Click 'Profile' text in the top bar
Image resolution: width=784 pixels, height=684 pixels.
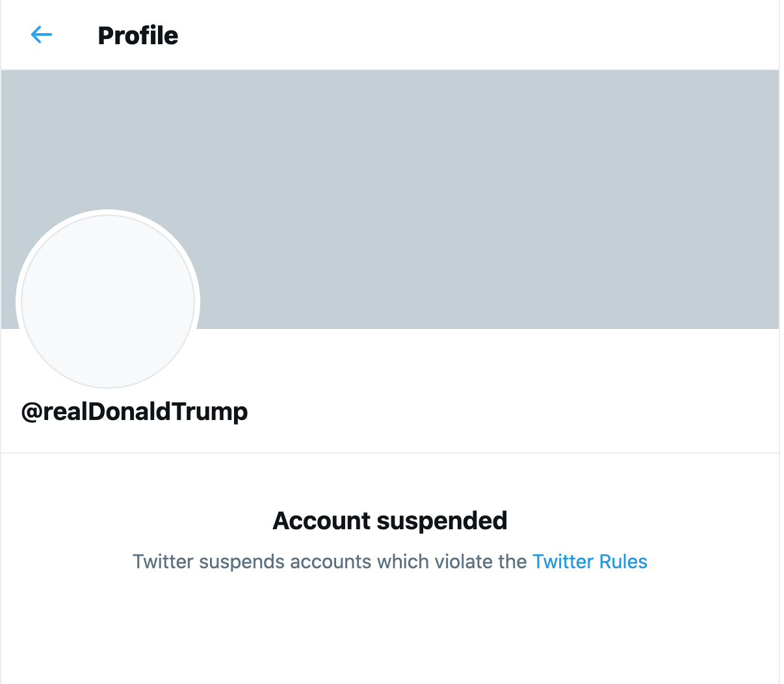[138, 36]
